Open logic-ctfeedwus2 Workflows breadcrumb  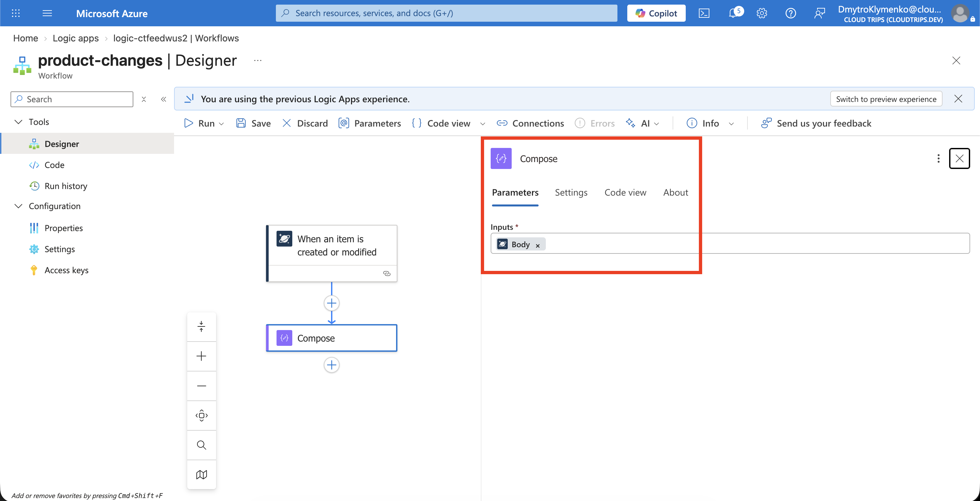point(176,38)
